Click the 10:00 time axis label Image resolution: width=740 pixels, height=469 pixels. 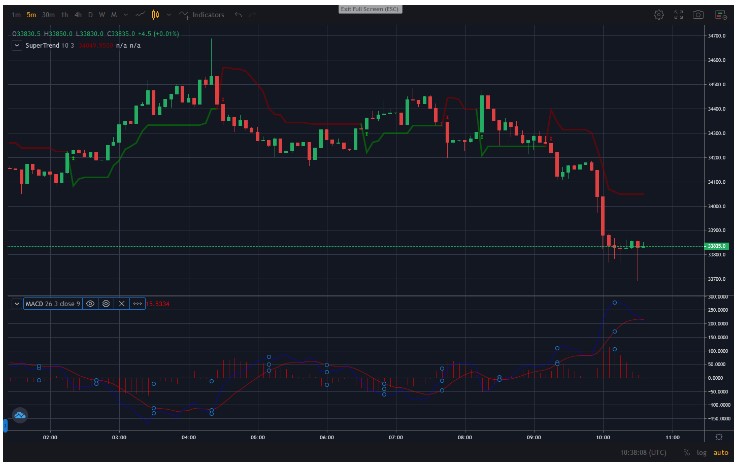point(603,437)
